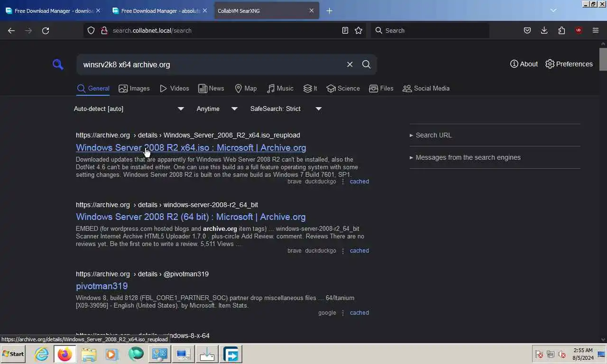
Task: Click the page vertical scrollbar thumb
Action: click(x=603, y=59)
